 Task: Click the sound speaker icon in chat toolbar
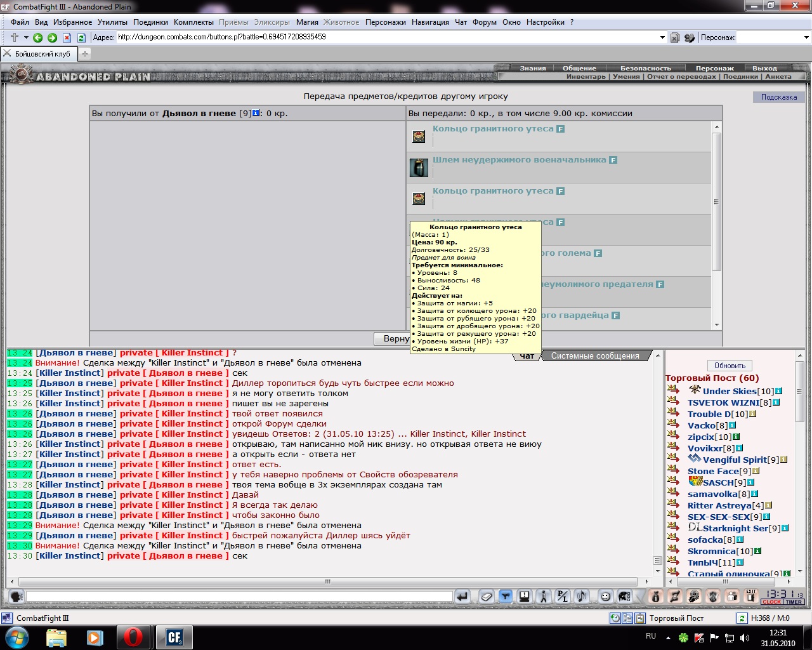coord(581,596)
